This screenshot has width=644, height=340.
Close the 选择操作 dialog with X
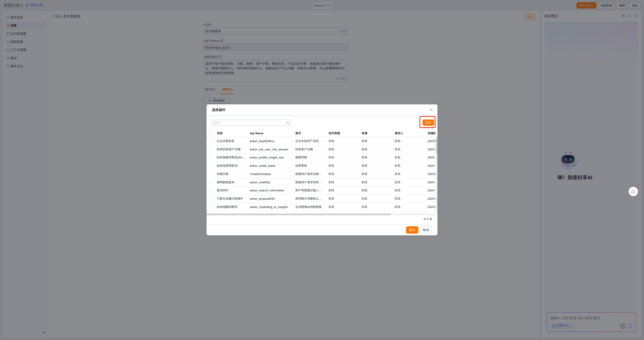[431, 110]
